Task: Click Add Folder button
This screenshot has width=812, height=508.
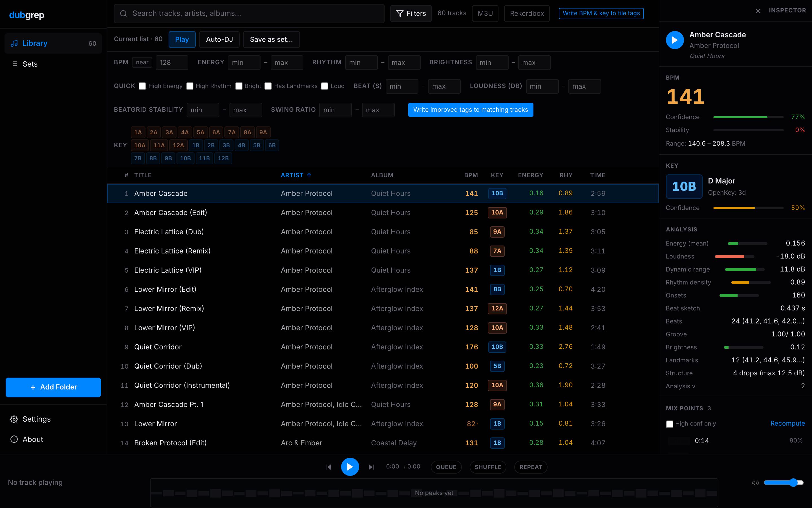Action: coord(53,387)
